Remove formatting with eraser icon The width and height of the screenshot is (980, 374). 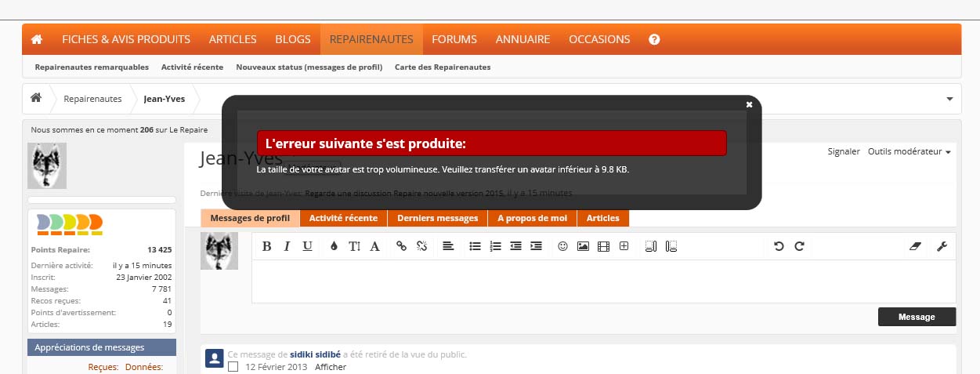coord(915,246)
